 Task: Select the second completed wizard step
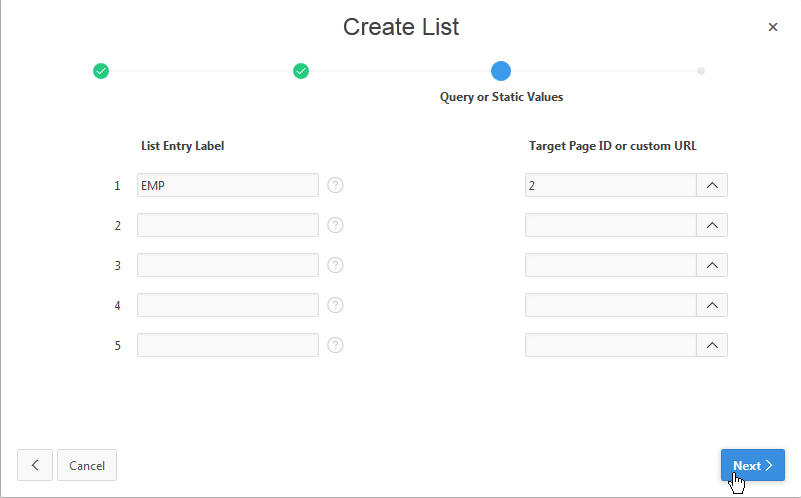click(301, 71)
